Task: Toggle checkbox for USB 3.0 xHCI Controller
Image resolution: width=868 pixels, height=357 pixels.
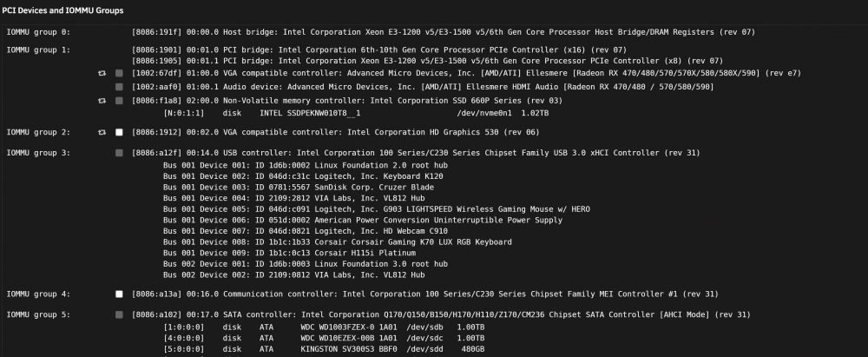Action: pyautogui.click(x=119, y=153)
